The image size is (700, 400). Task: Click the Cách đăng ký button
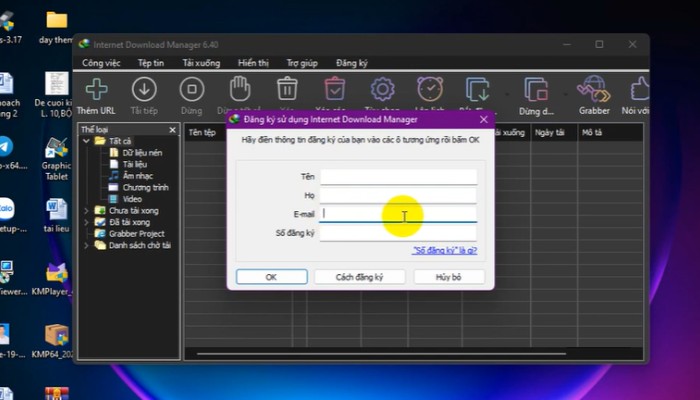click(x=359, y=277)
